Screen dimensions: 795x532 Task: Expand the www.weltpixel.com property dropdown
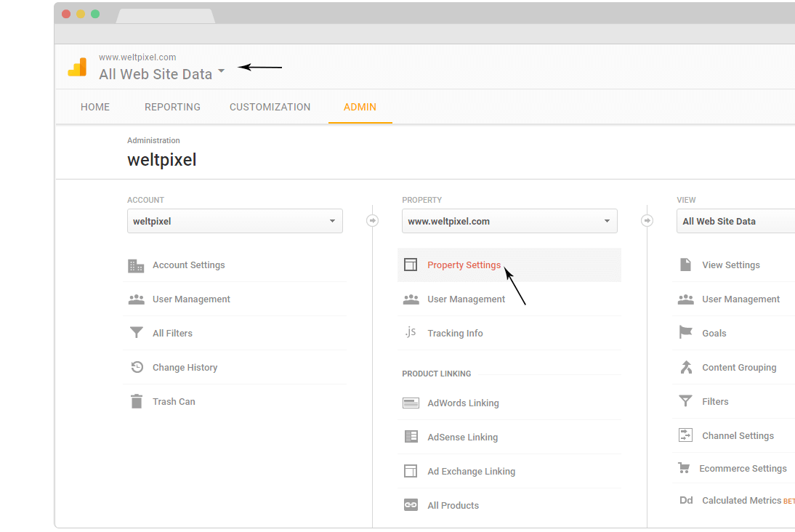click(509, 221)
